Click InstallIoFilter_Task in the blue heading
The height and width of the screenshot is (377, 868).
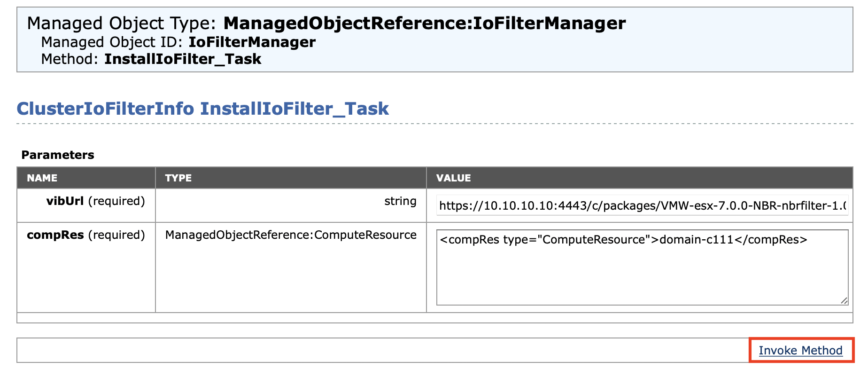(294, 109)
